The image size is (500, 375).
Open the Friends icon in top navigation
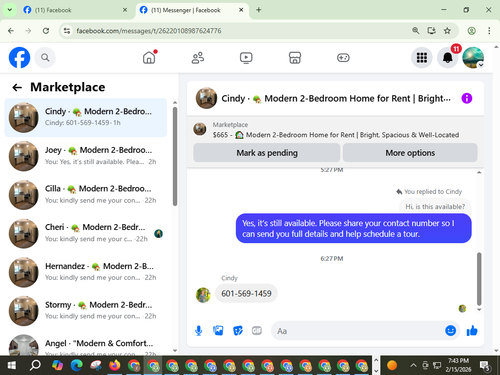click(198, 58)
